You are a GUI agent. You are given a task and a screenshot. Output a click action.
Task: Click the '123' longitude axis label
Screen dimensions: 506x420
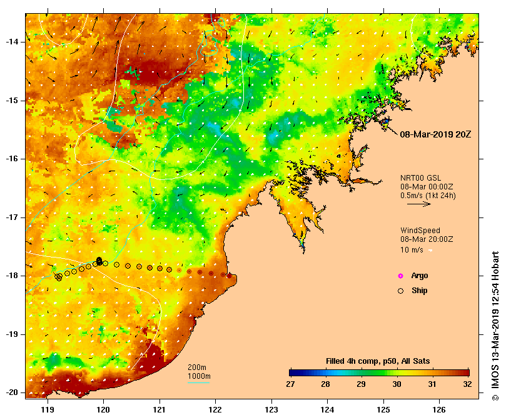pyautogui.click(x=271, y=410)
